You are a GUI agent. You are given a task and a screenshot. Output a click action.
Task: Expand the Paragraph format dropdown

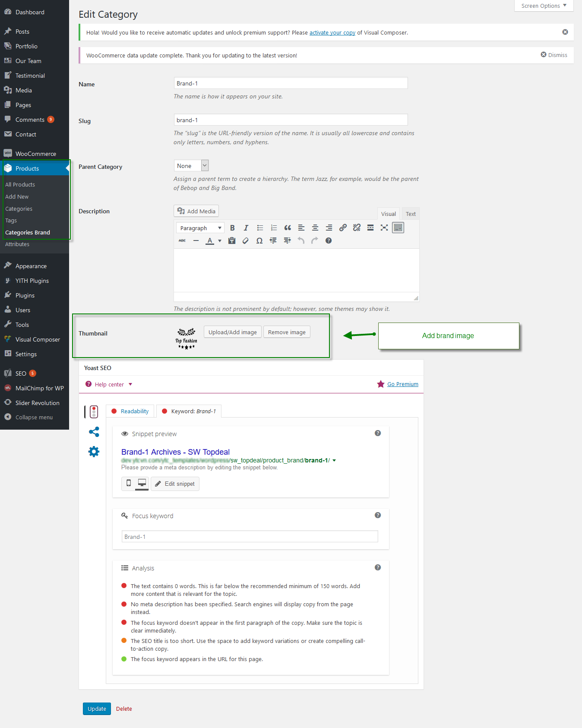(x=200, y=228)
